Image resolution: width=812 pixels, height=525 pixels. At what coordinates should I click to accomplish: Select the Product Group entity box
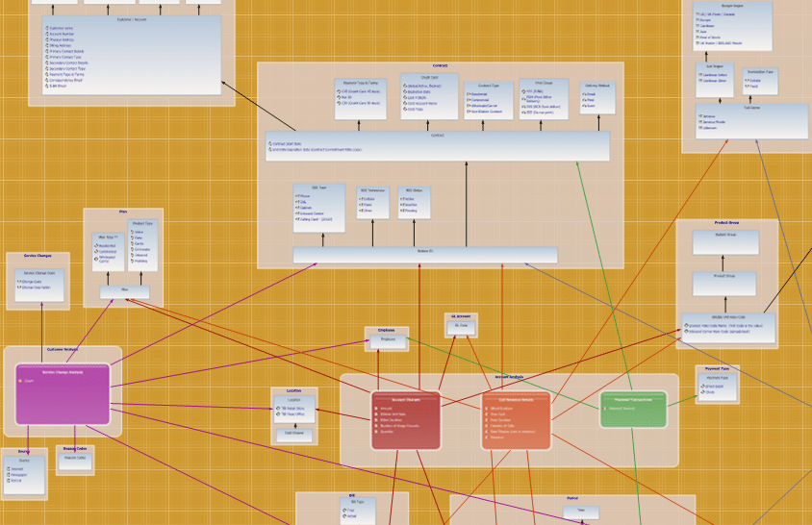tap(724, 285)
